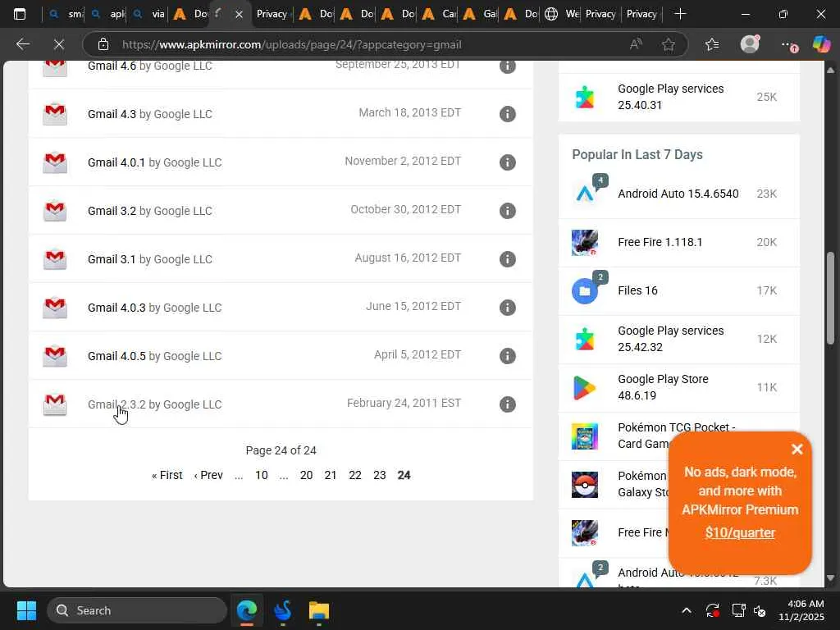Open info for Gmail 2.3.2
This screenshot has width=840, height=630.
click(x=507, y=404)
